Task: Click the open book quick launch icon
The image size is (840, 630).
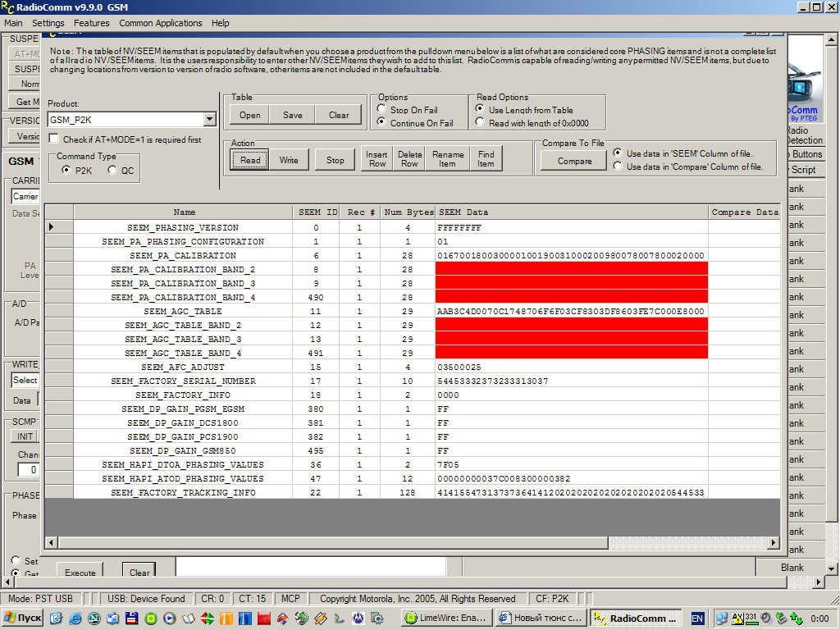Action: pos(189,619)
